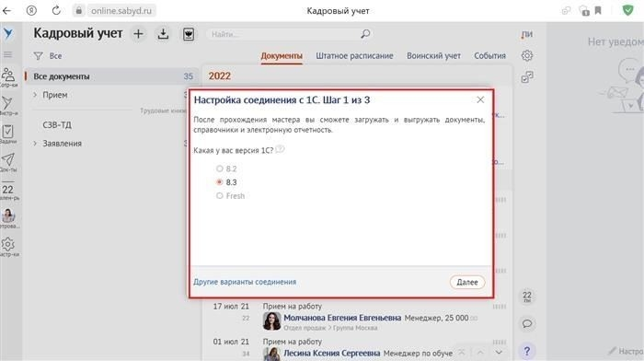
Task: Reload the page in the browser
Action: (56, 11)
